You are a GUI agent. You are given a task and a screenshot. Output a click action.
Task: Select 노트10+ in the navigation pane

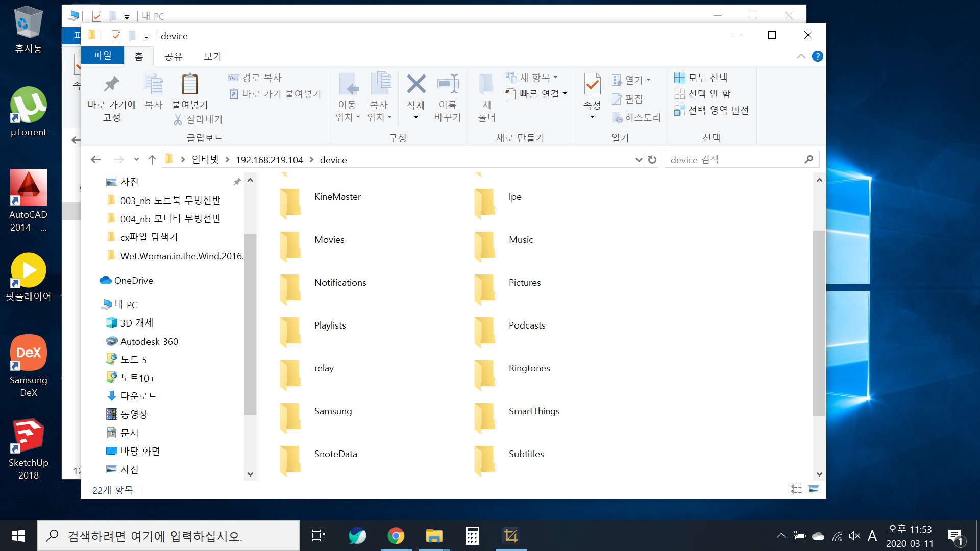tap(131, 378)
